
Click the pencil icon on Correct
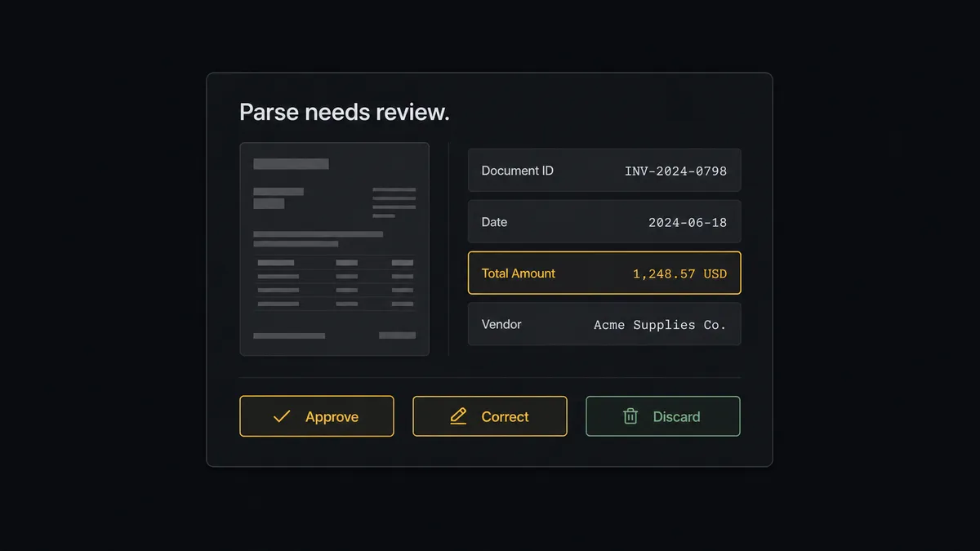459,416
